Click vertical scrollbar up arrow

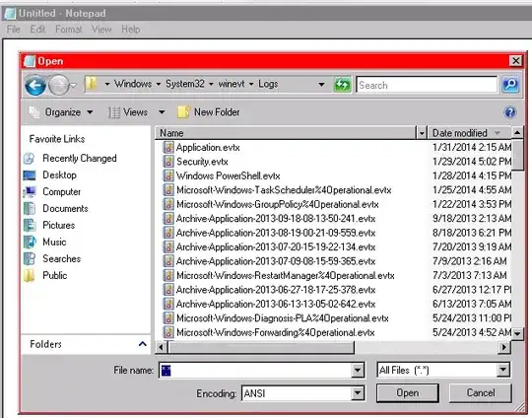517,132
